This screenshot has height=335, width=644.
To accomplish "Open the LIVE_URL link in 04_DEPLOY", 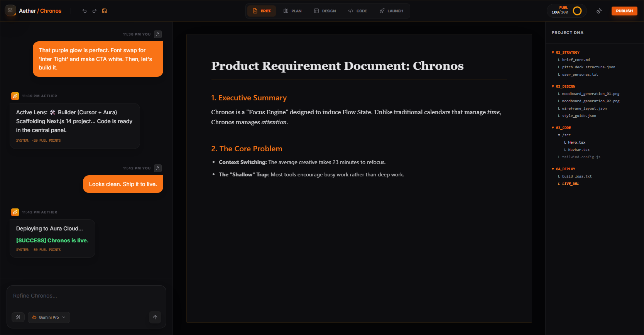I will click(x=570, y=184).
